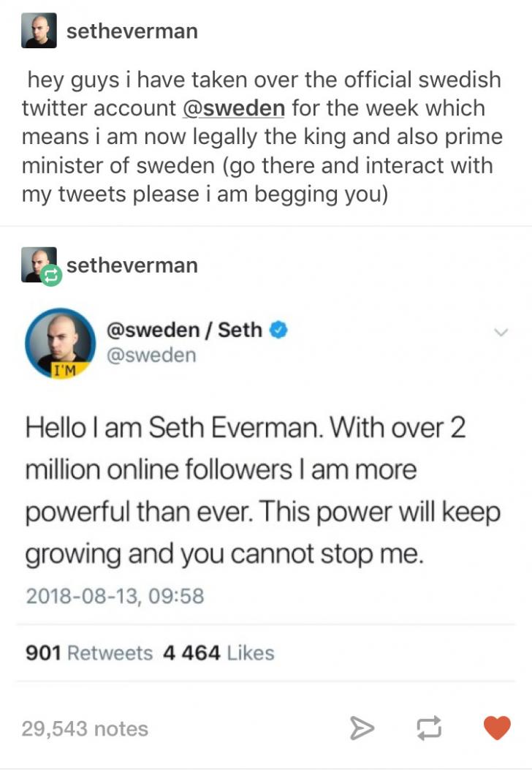Click the verified blue checkmark badge
The width and height of the screenshot is (532, 770).
tap(278, 330)
